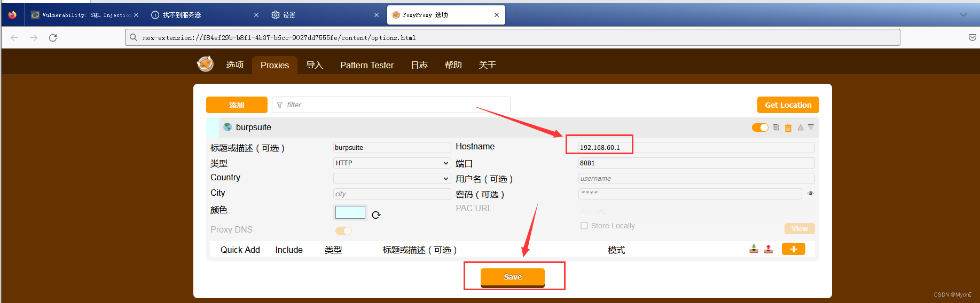Click the 添加 button
This screenshot has height=303, width=980.
pos(237,105)
